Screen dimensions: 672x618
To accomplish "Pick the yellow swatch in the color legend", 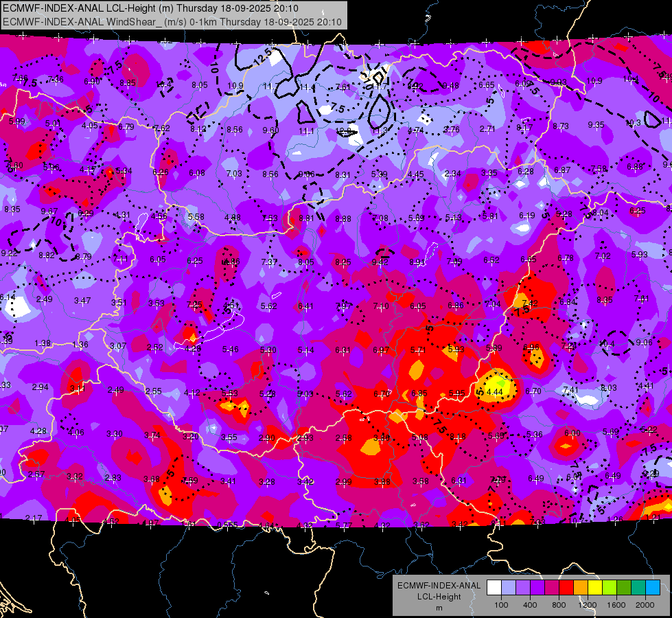I will coord(595,588).
